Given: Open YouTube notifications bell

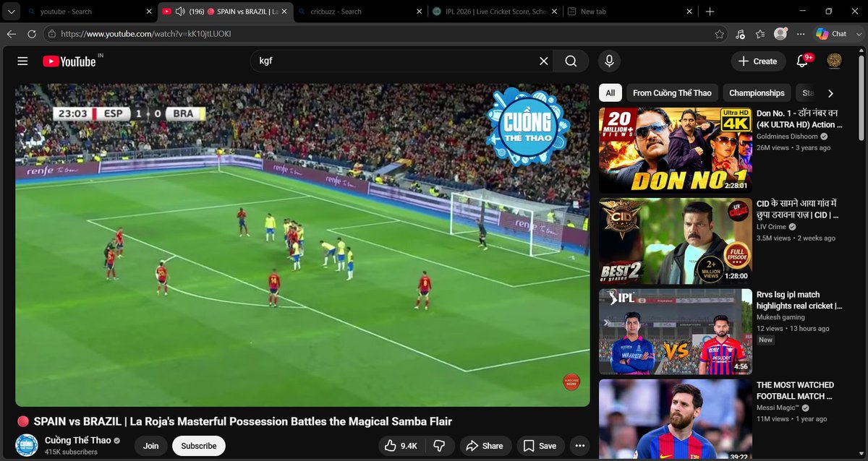Looking at the screenshot, I should pos(802,61).
